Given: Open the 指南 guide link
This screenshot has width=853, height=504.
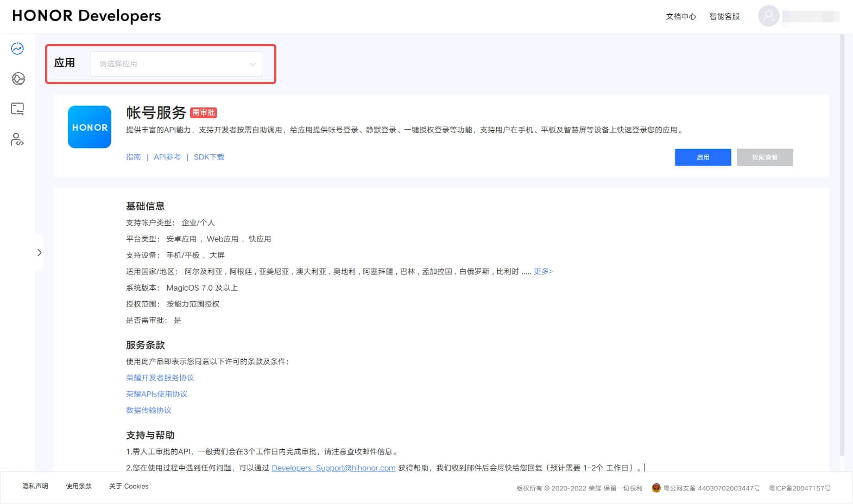Looking at the screenshot, I should pos(134,157).
